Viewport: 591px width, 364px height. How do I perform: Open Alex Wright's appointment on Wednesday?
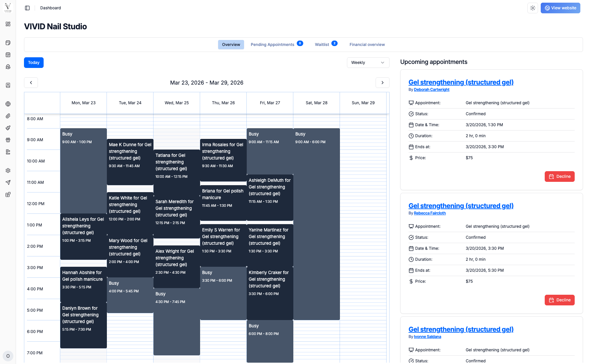click(177, 267)
